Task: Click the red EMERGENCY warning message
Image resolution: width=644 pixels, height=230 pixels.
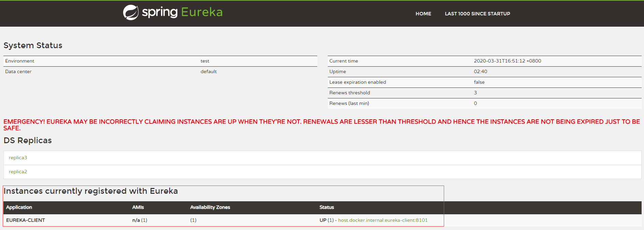Action: pos(322,125)
